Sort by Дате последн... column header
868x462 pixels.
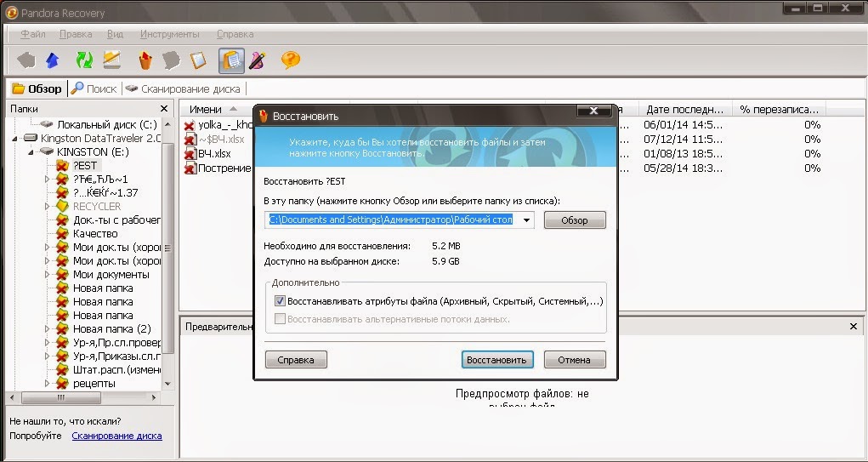click(685, 109)
